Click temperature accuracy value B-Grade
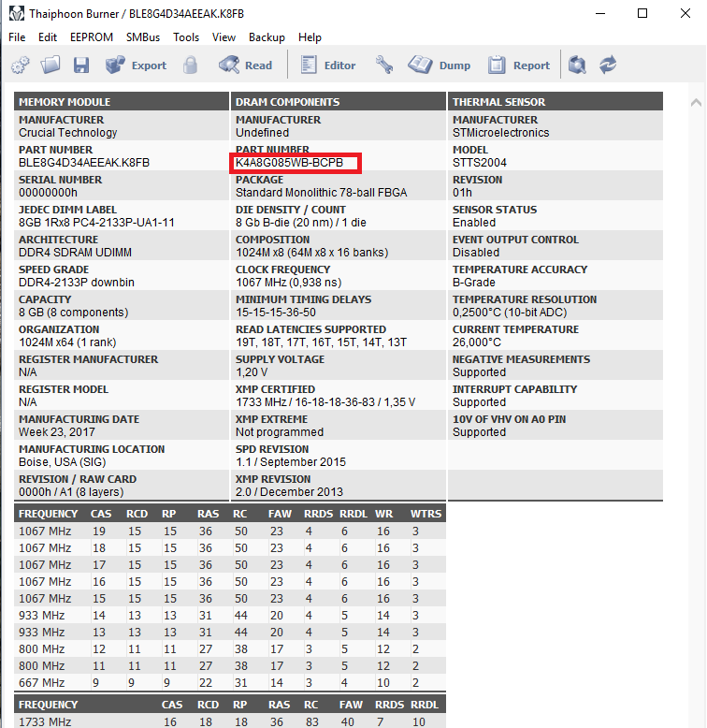Screen dimensions: 707x728 473,283
